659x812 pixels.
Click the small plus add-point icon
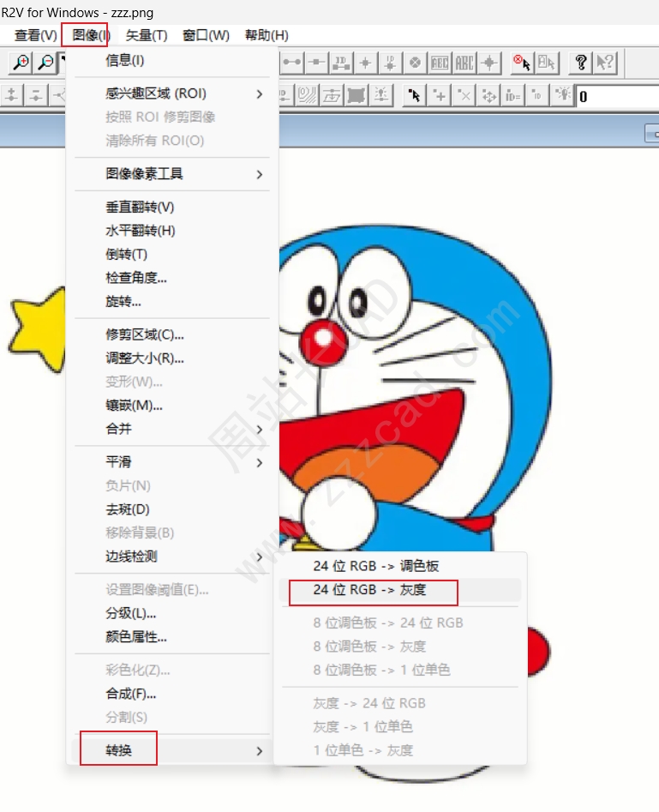[x=440, y=95]
